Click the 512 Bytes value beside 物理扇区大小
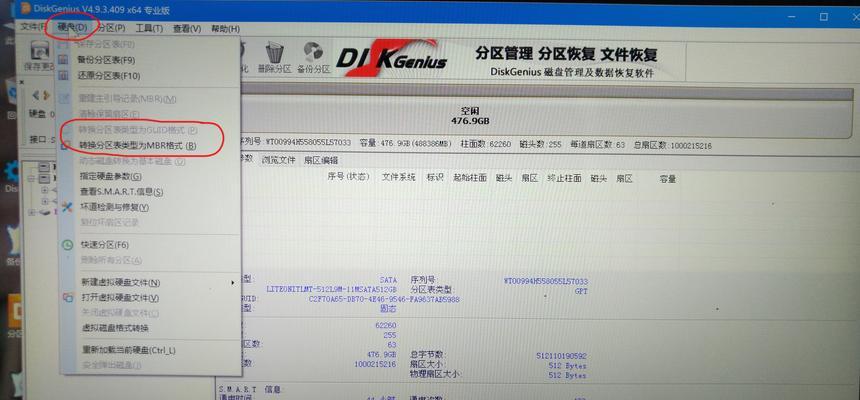This screenshot has width=860, height=400. click(x=568, y=376)
